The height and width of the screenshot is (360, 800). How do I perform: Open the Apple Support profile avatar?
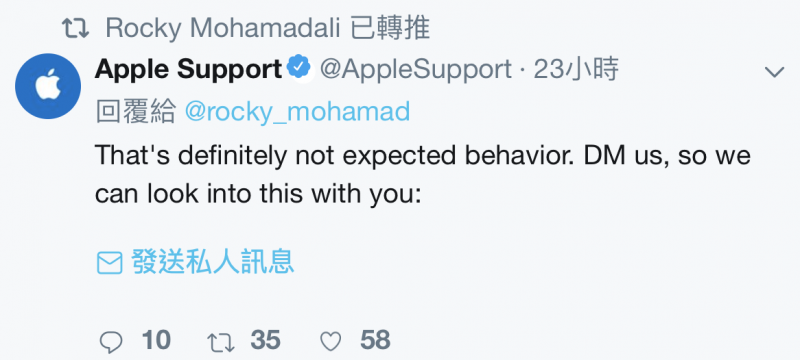point(48,86)
